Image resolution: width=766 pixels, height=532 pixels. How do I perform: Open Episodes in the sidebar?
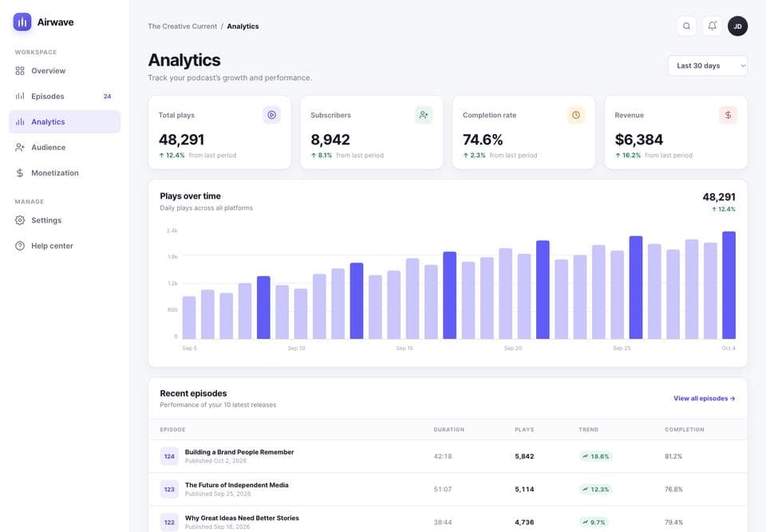click(65, 97)
